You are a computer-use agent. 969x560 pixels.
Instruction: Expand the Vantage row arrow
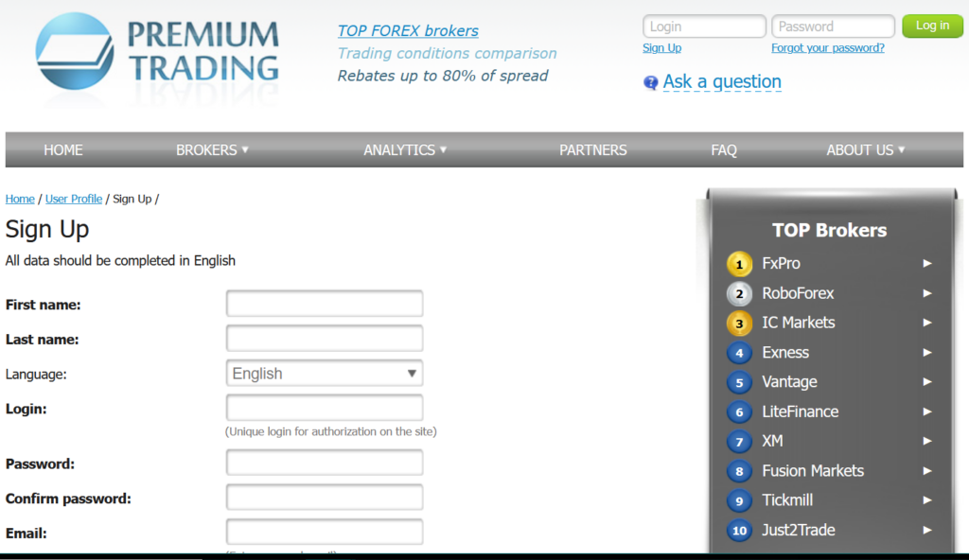pos(927,382)
